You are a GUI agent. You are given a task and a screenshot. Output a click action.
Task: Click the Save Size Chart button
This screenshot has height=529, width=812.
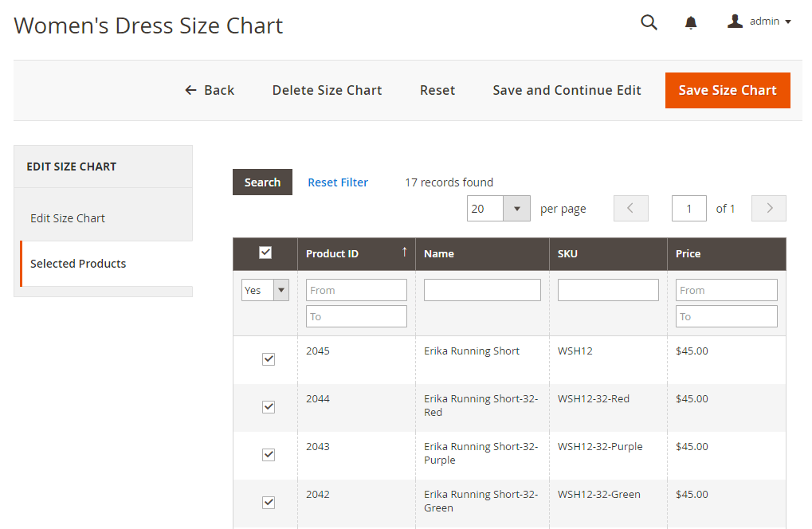pyautogui.click(x=727, y=90)
